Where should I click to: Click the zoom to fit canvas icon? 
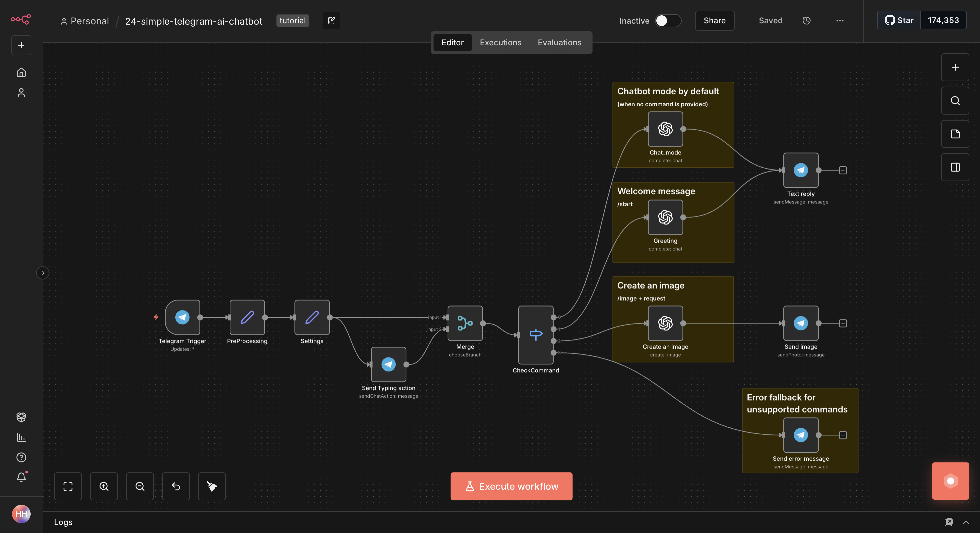(x=68, y=486)
